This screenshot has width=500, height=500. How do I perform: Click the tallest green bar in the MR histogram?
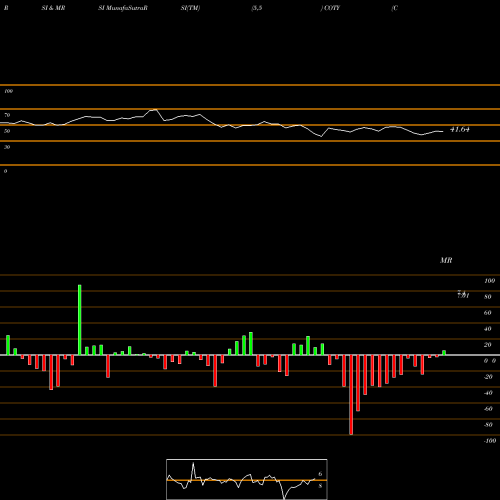[80, 320]
